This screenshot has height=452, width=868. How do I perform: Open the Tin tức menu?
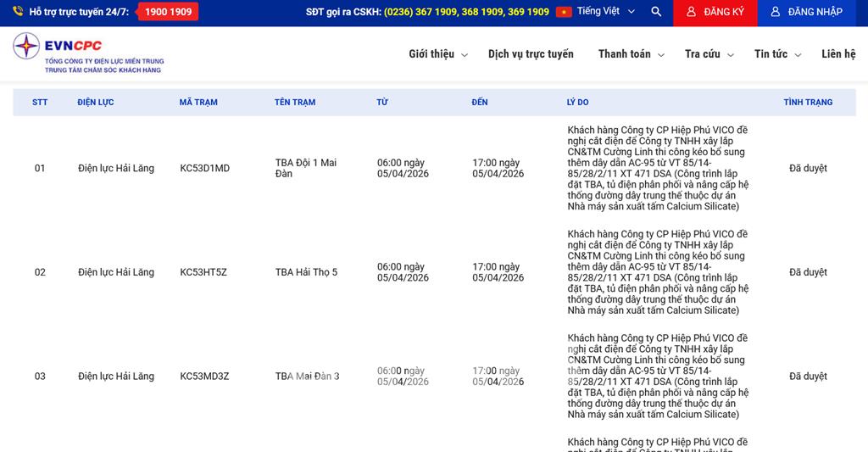tap(776, 54)
